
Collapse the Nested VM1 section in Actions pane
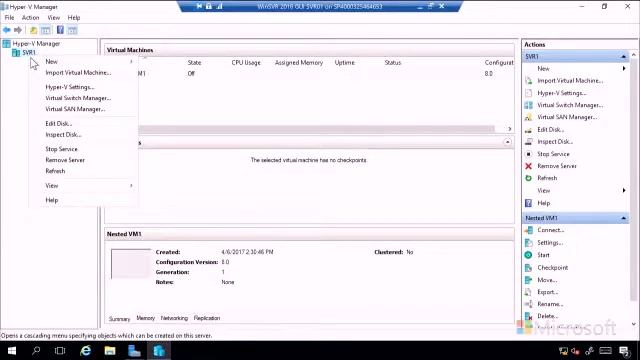pos(623,218)
